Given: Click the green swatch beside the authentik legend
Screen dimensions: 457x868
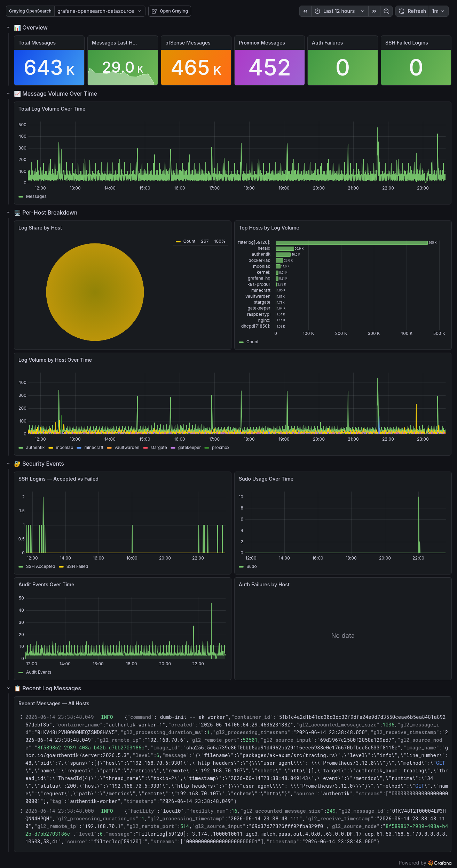Looking at the screenshot, I should pos(21,448).
